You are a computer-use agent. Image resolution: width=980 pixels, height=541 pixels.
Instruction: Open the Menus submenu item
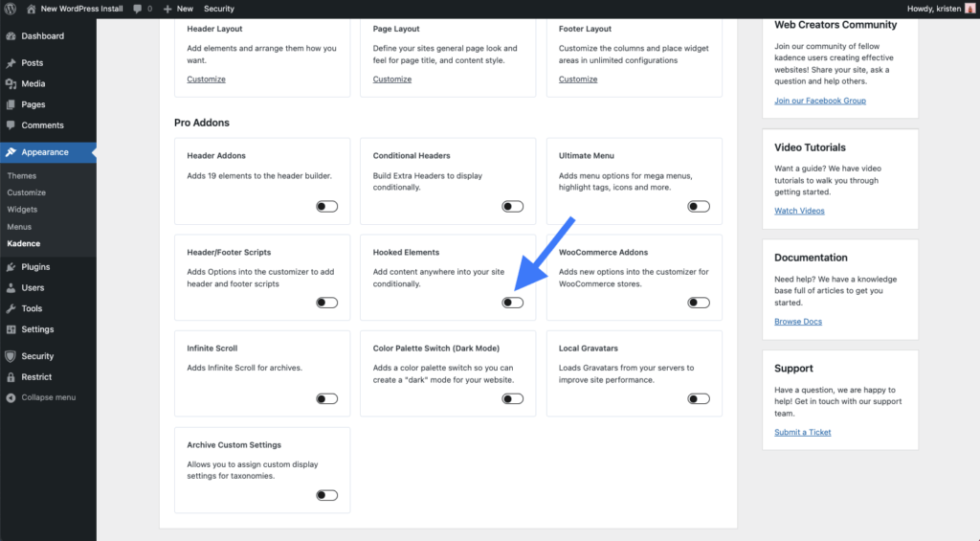coord(19,227)
